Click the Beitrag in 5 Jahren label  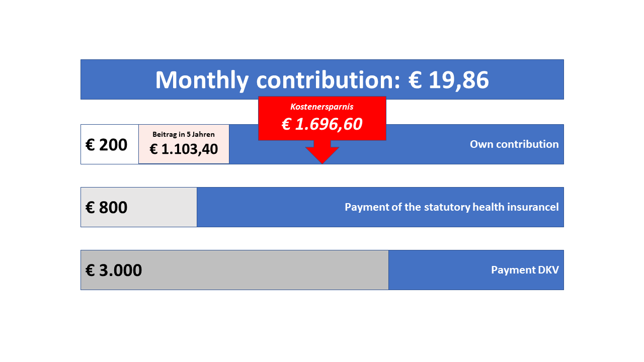click(184, 134)
